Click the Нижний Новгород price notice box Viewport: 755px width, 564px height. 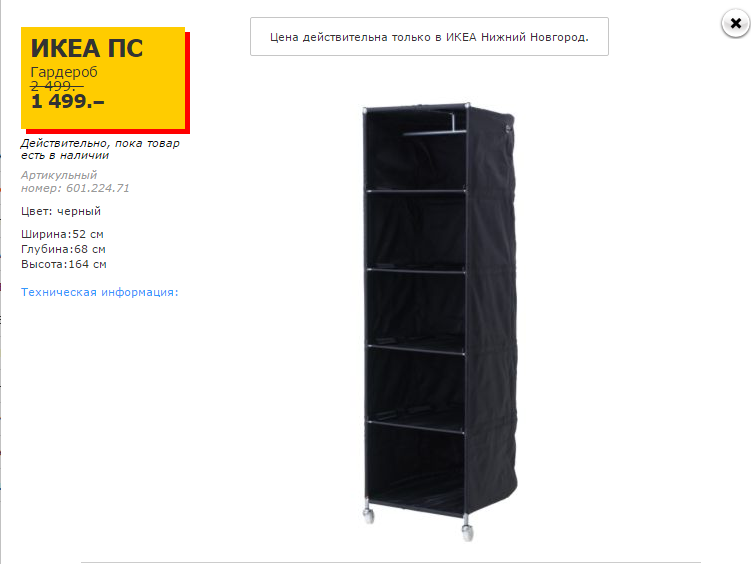click(429, 37)
